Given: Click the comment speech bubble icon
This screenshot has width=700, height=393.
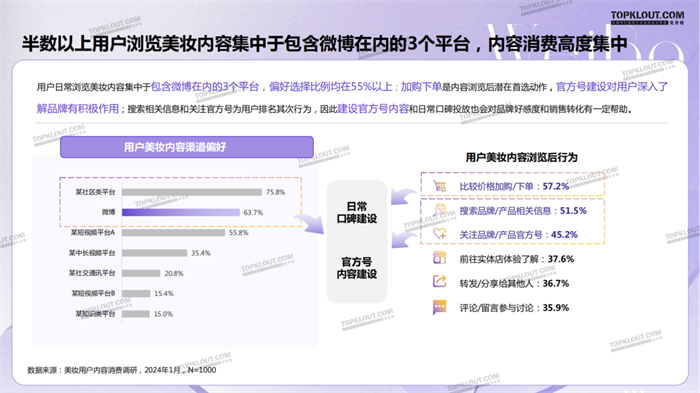Looking at the screenshot, I should [440, 307].
